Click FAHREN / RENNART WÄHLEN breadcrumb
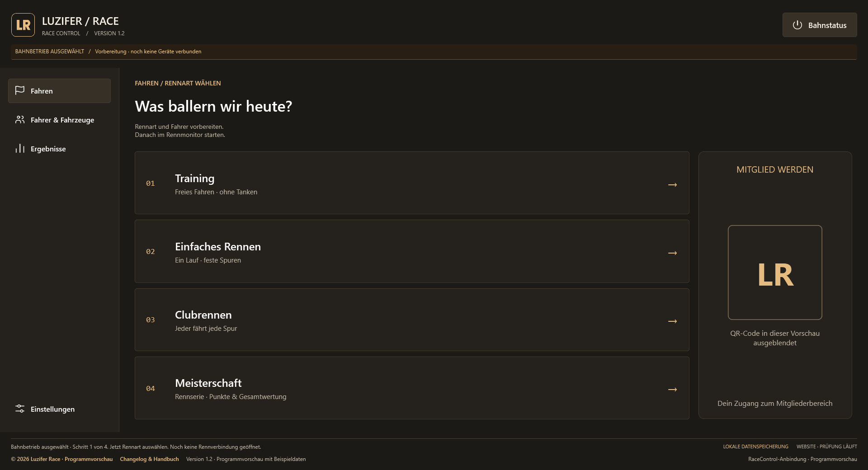The width and height of the screenshot is (868, 470). 178,83
